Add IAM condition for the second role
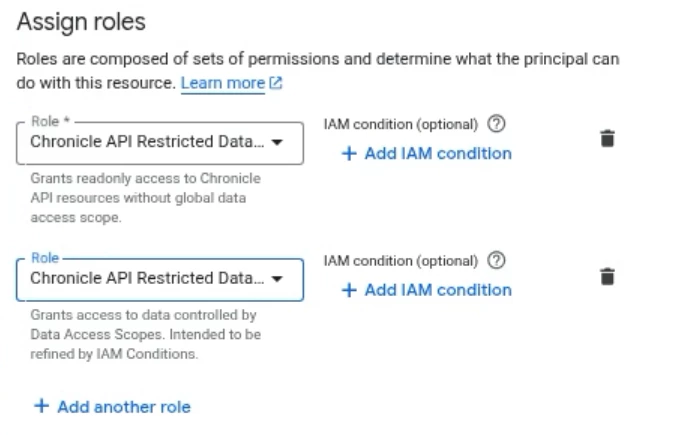 [437, 290]
